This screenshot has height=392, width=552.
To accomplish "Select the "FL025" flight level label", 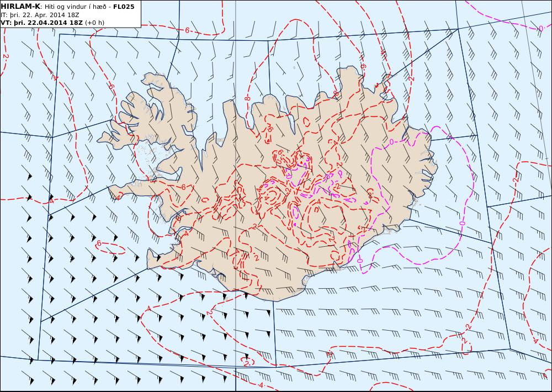I will pos(124,7).
